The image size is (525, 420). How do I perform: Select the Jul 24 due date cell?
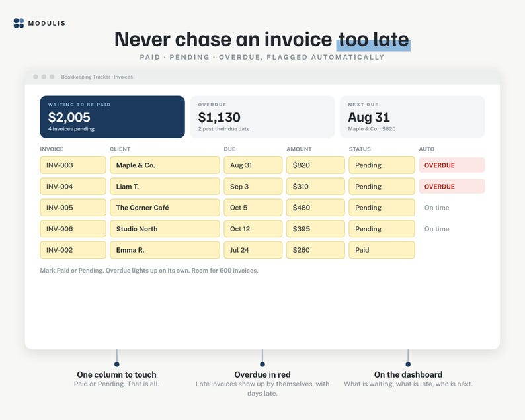pos(253,250)
